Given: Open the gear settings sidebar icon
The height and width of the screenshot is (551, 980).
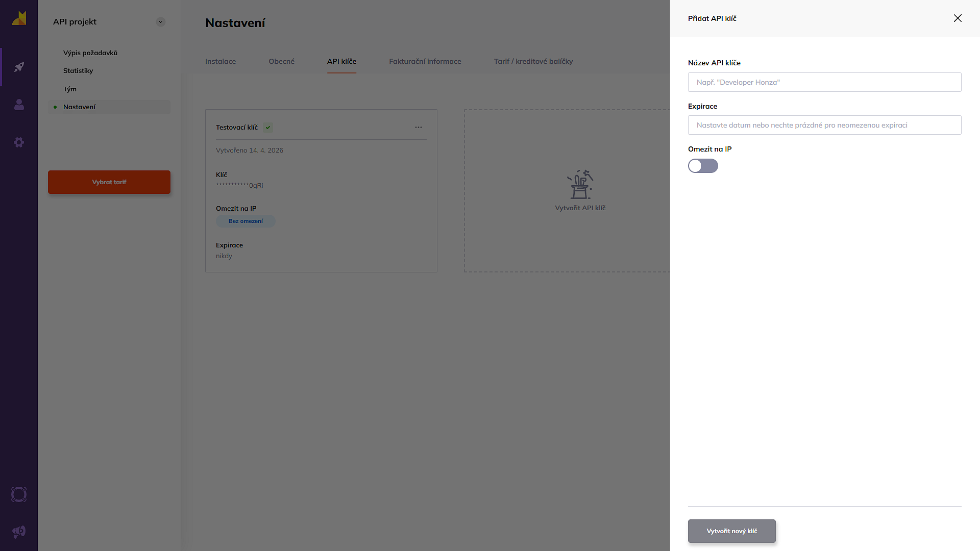Looking at the screenshot, I should [x=19, y=142].
